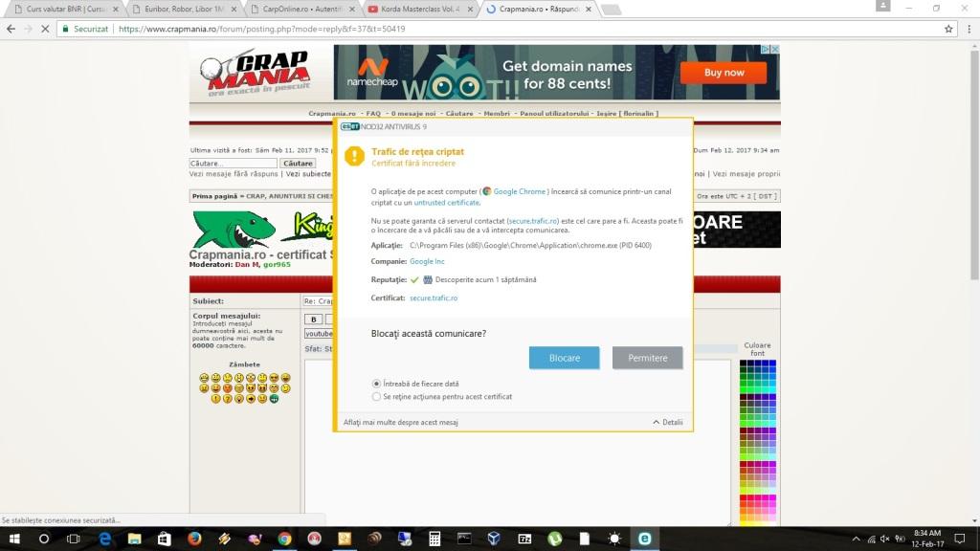Click 'Ieșire [ florinalin ]' logout link

[x=628, y=114]
